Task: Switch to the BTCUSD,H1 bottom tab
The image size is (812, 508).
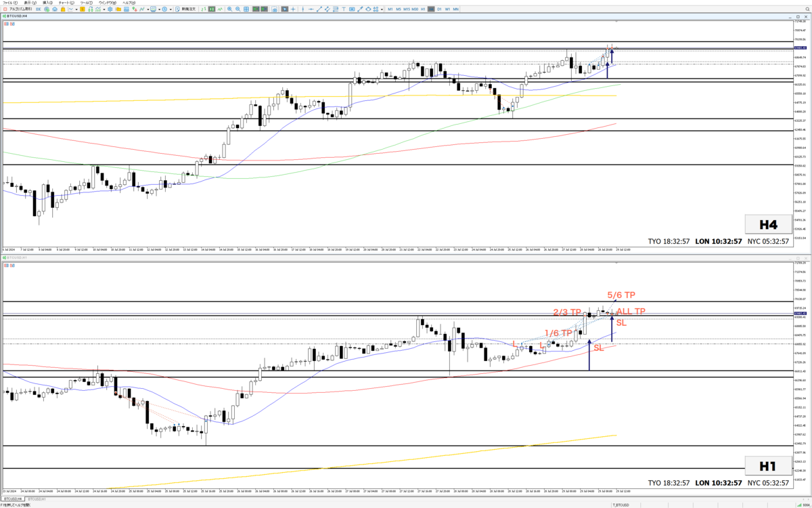Action: click(36, 499)
